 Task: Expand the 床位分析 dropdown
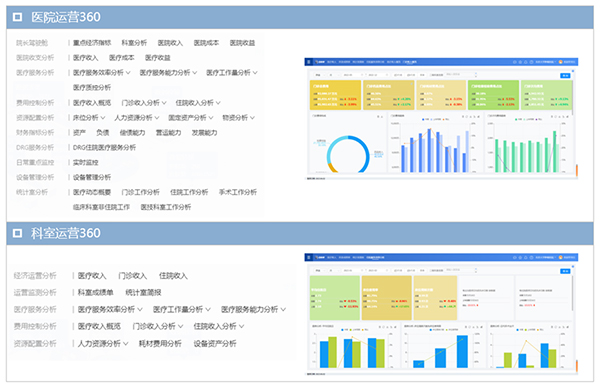coord(89,117)
